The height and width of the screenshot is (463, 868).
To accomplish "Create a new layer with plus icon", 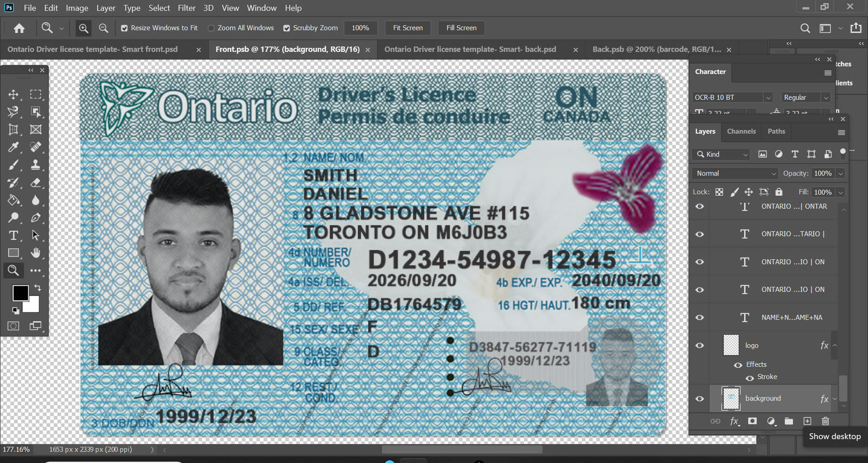I will pyautogui.click(x=807, y=421).
